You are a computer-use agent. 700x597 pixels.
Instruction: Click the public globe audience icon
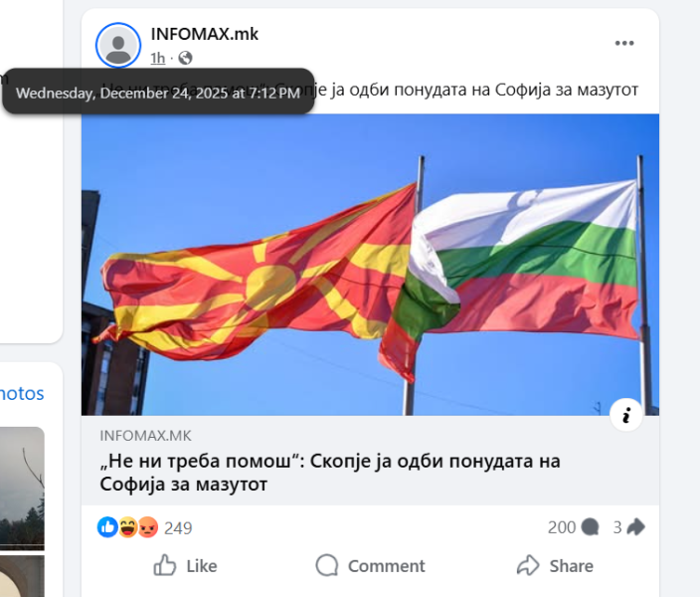pyautogui.click(x=185, y=58)
